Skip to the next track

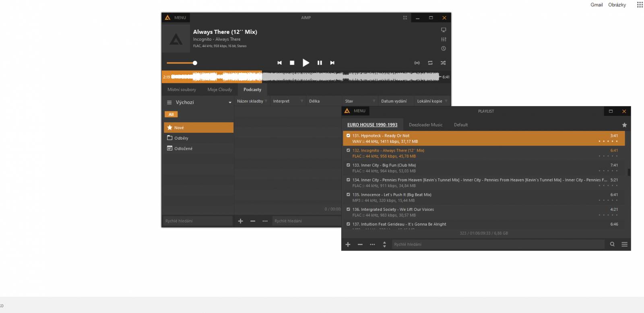tap(332, 63)
